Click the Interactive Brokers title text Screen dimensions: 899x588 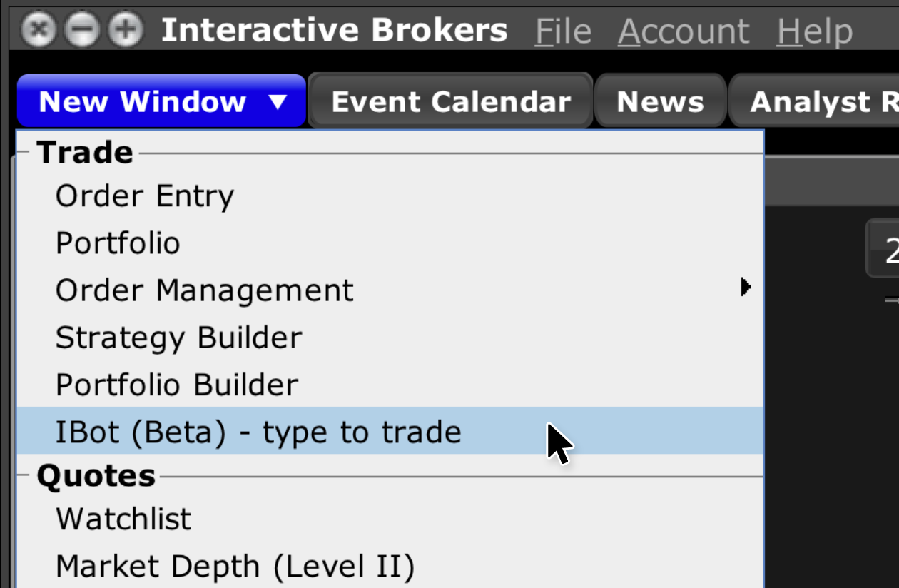click(334, 30)
